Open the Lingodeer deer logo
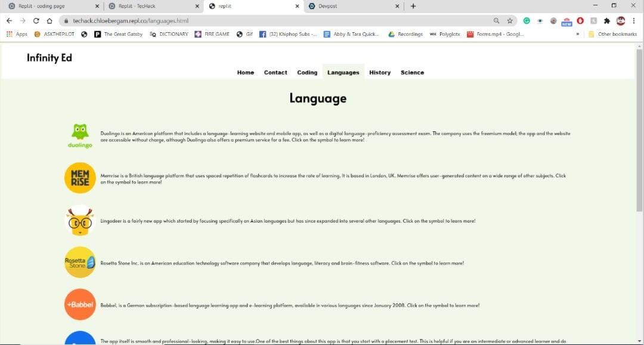Viewport: 644px width, 345px height. pos(80,220)
